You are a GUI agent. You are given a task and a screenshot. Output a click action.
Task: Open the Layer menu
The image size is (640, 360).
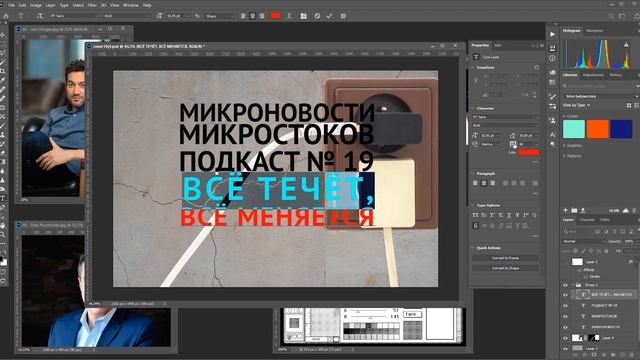[x=50, y=5]
